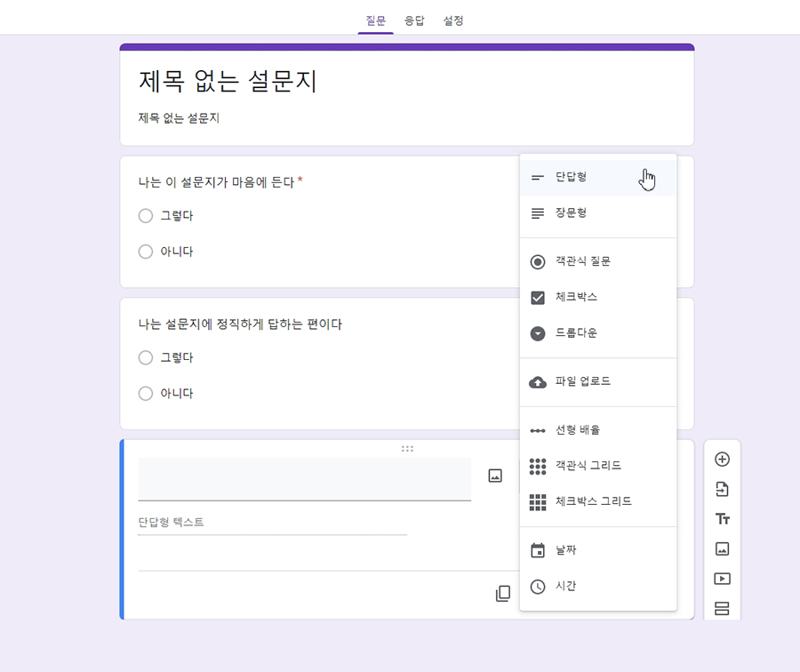This screenshot has width=800, height=672.
Task: Pick 파일 업로드 question type
Action: coord(598,381)
